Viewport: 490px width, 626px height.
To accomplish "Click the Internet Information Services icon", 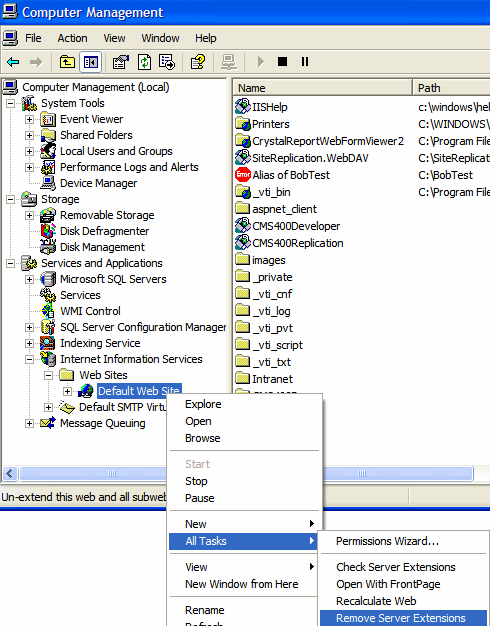I will (x=48, y=359).
